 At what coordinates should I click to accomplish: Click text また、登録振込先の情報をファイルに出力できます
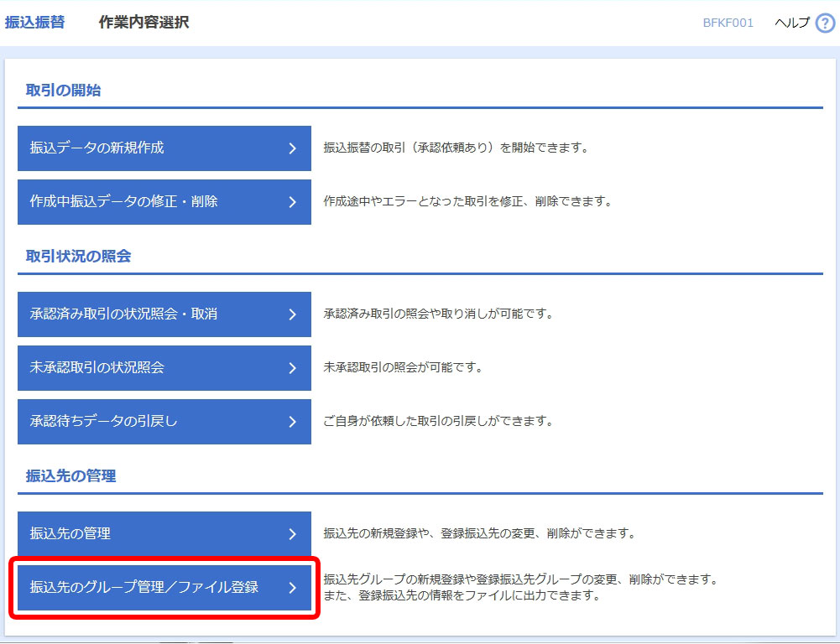click(462, 595)
